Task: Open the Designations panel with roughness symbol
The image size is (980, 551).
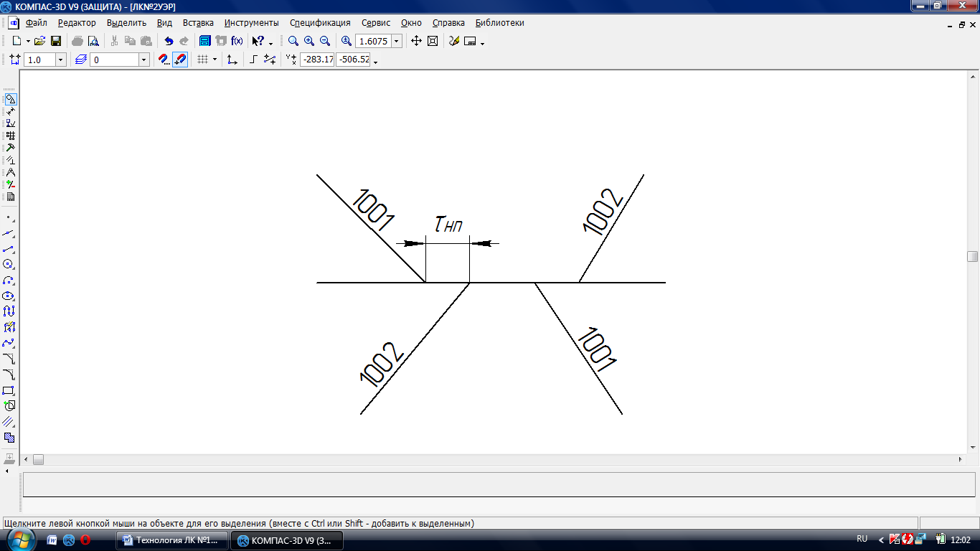Action: (x=10, y=123)
